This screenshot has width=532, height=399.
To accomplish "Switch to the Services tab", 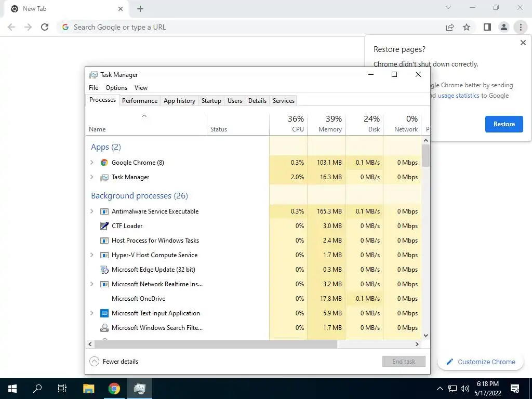I will [x=284, y=101].
